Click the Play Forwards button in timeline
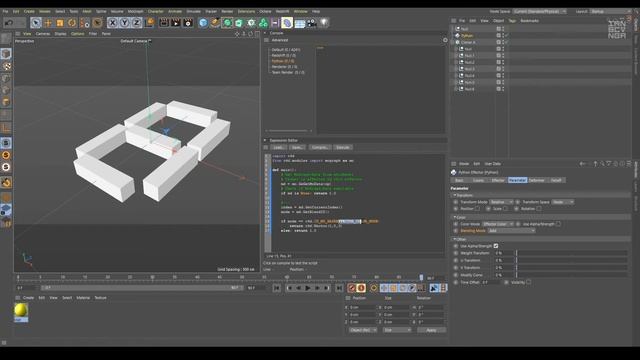The width and height of the screenshot is (640, 360). pyautogui.click(x=308, y=288)
